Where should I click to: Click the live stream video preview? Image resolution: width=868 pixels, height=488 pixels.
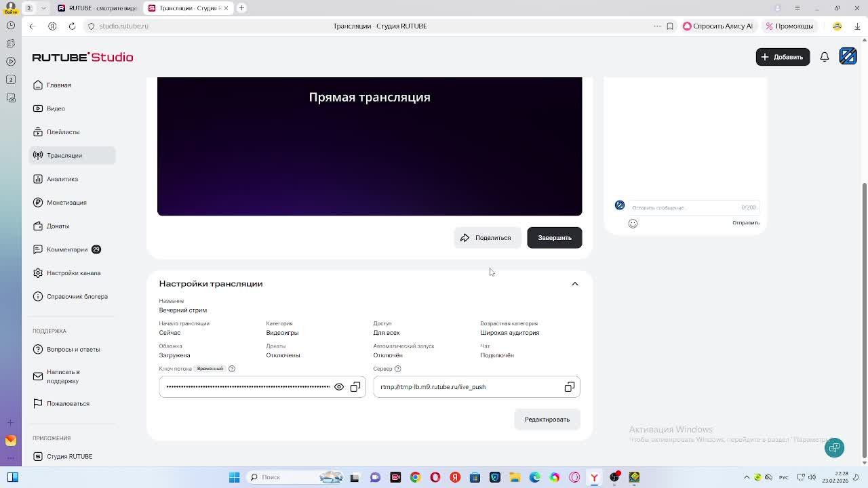point(370,146)
